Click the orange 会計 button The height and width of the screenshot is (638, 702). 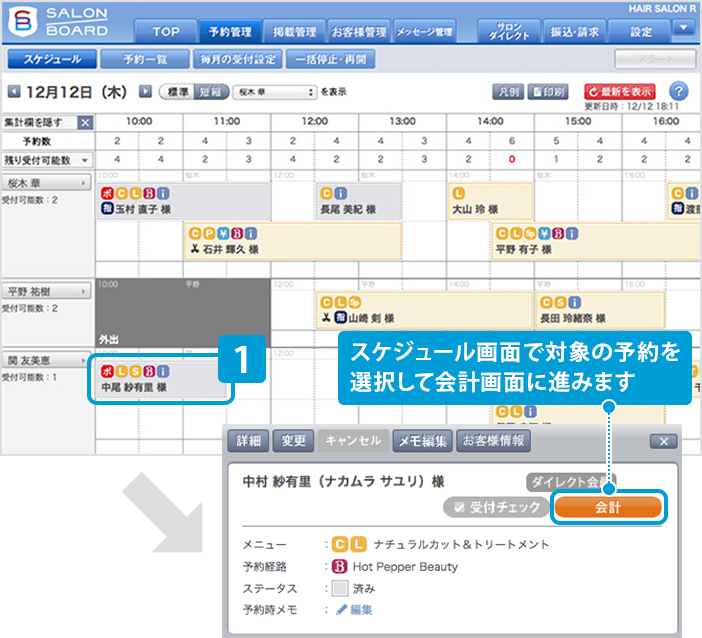pos(608,507)
